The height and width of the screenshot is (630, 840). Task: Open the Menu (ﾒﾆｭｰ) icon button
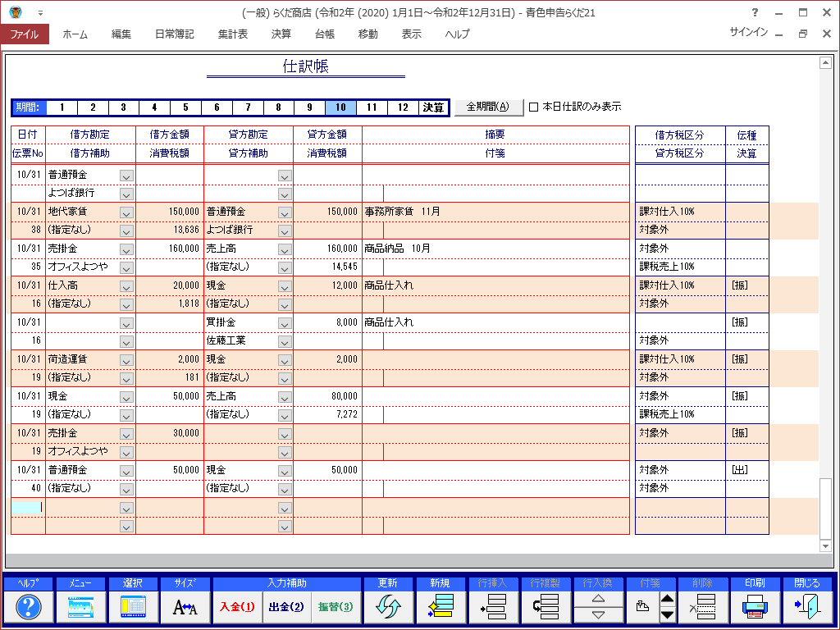80,606
